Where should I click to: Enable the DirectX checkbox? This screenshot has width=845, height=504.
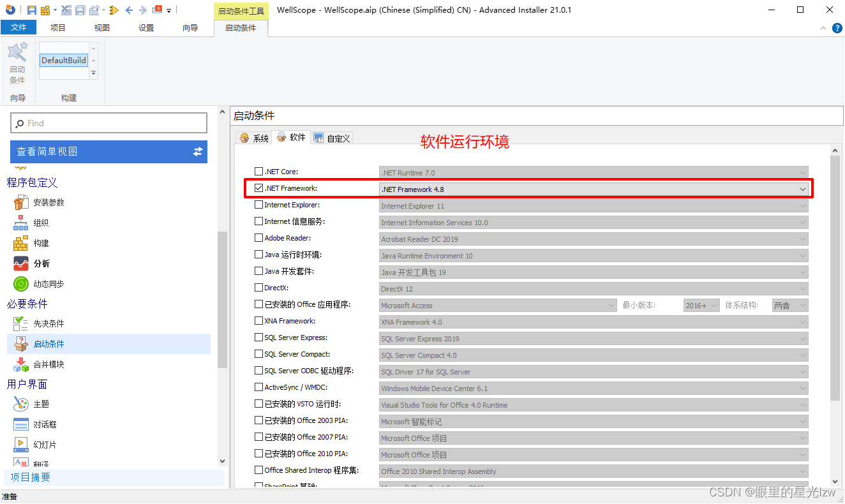click(258, 288)
